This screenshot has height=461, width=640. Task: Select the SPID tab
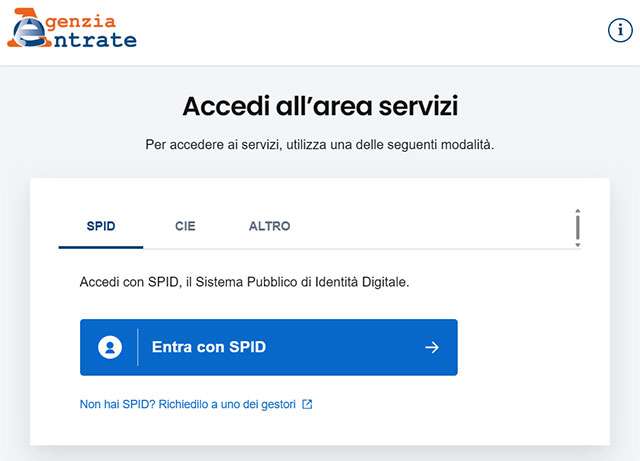(x=101, y=226)
